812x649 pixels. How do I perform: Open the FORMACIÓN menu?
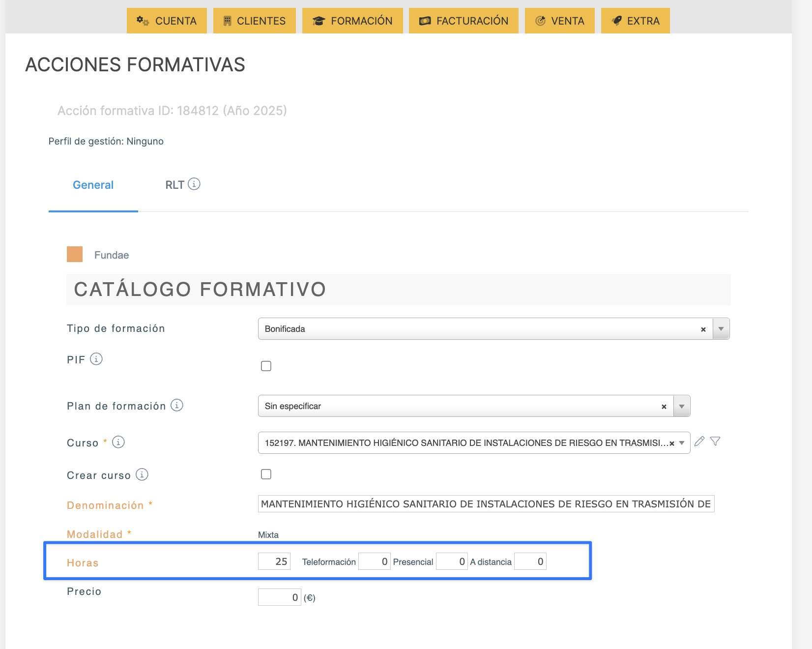click(x=352, y=21)
